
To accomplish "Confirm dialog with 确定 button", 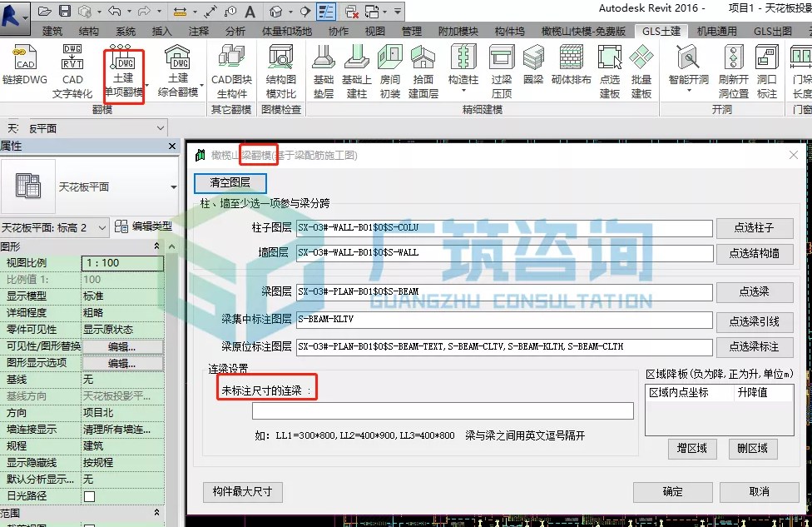I will point(673,492).
